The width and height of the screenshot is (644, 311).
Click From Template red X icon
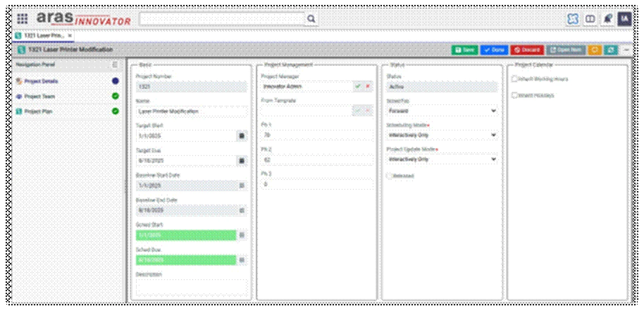368,111
